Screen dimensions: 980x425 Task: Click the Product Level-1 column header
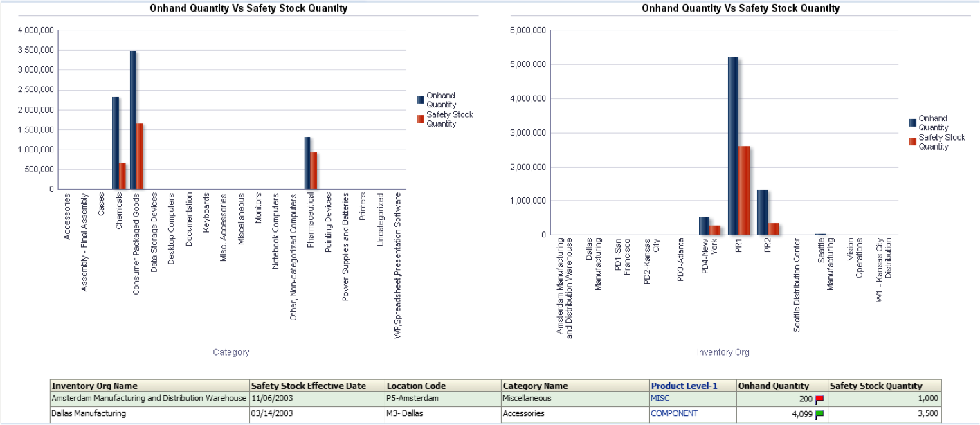click(x=684, y=386)
